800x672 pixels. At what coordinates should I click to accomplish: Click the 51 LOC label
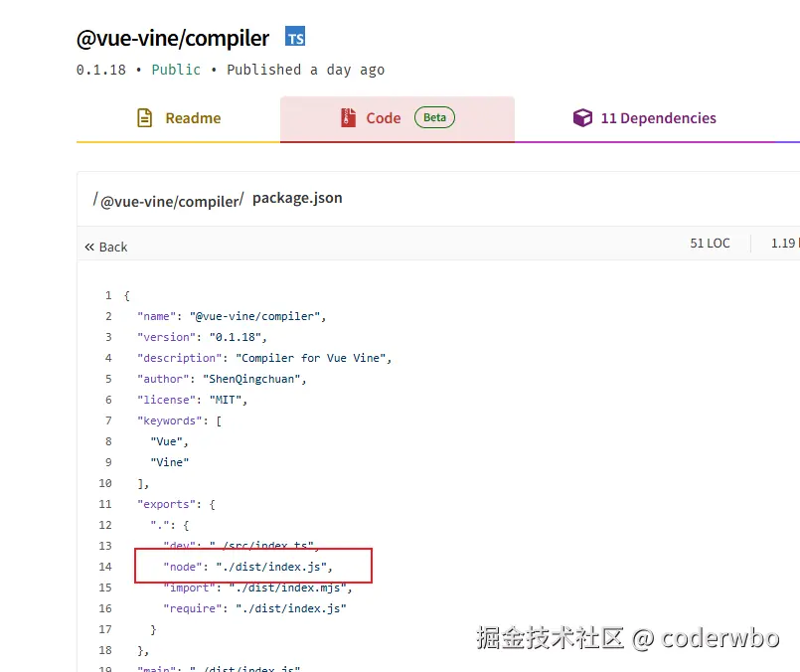tap(710, 244)
